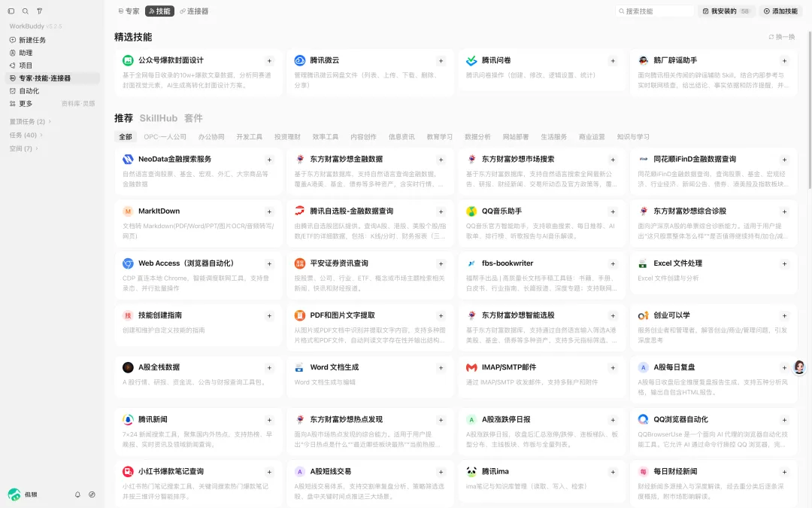Filter by 全部 category
This screenshot has width=812, height=508.
coord(126,137)
